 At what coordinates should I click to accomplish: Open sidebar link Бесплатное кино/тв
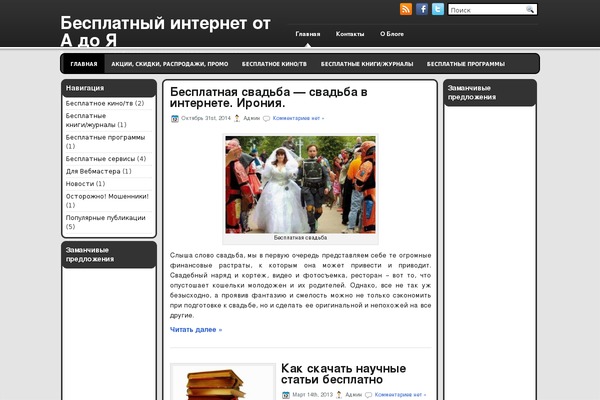[99, 103]
